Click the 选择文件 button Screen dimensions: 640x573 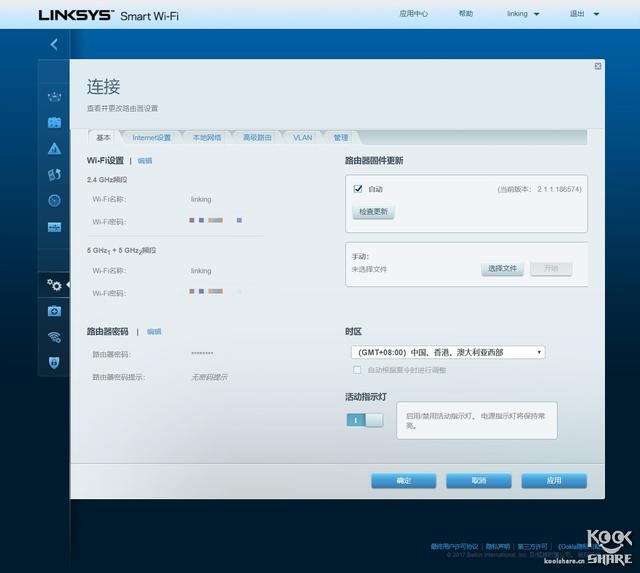tap(502, 269)
